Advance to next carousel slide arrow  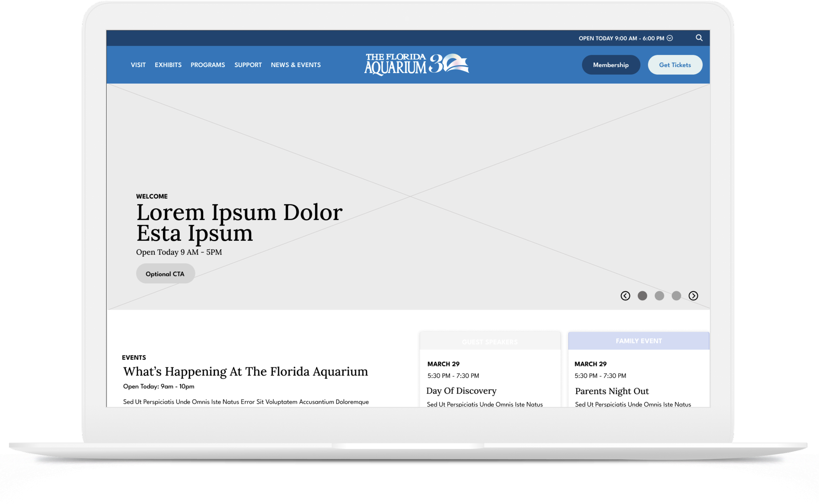[693, 296]
